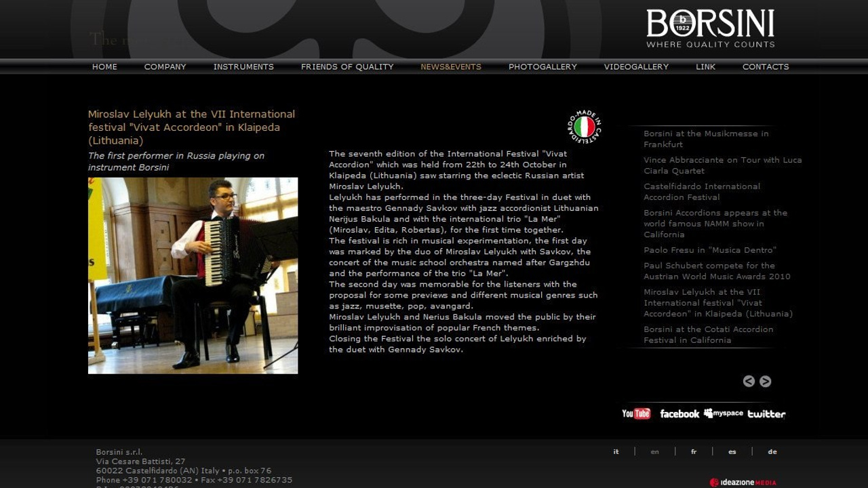This screenshot has width=868, height=488.
Task: Open 'Paolo Fresu in Musica Dentro' news
Action: point(710,250)
